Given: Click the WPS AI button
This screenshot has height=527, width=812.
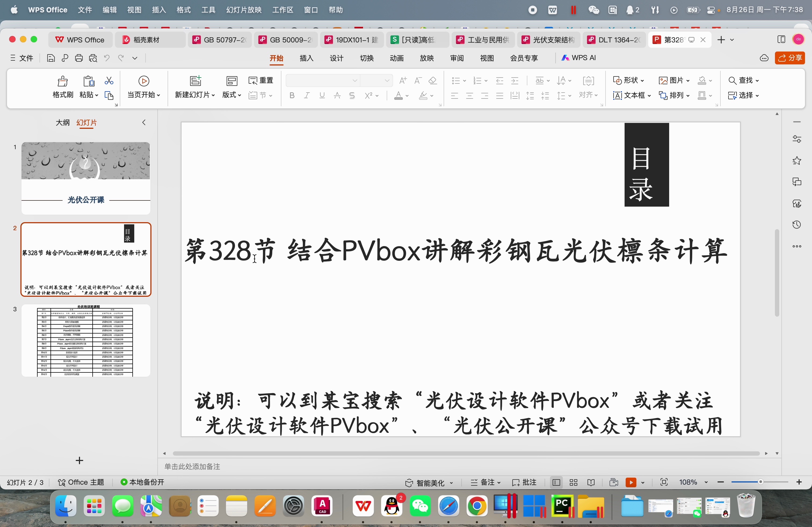Looking at the screenshot, I should pos(579,58).
